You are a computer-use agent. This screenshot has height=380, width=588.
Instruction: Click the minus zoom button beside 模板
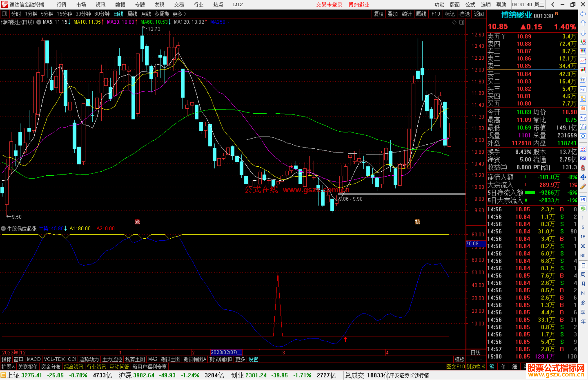coord(481,359)
